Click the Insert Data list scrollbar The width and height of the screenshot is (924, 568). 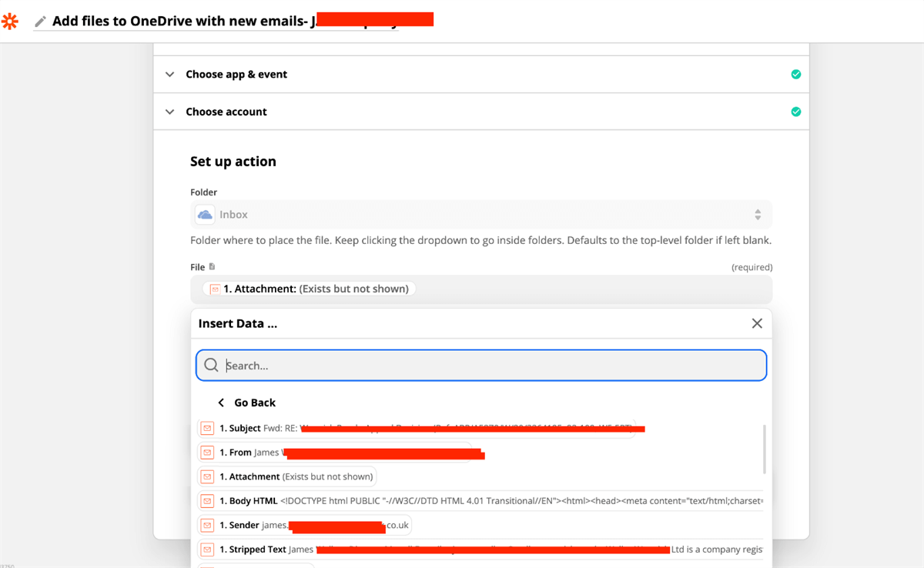(x=765, y=449)
